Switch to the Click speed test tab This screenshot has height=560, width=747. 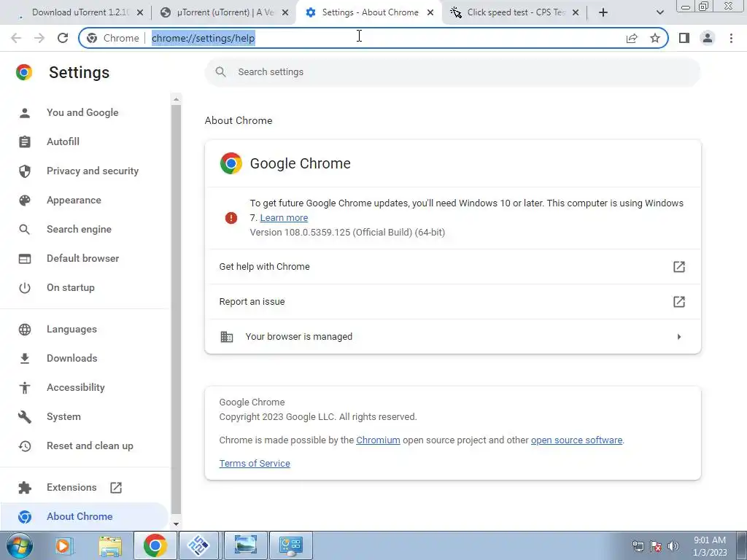click(x=514, y=12)
